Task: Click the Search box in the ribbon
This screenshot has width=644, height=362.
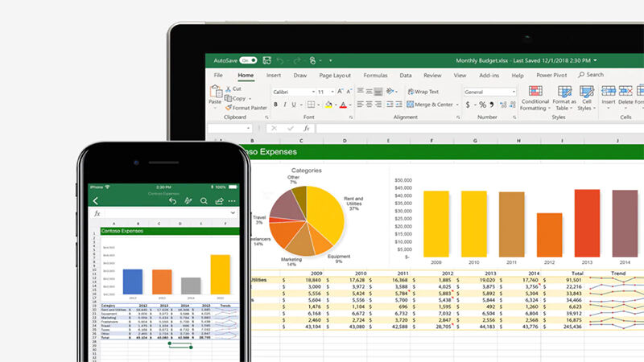Action: [x=591, y=75]
